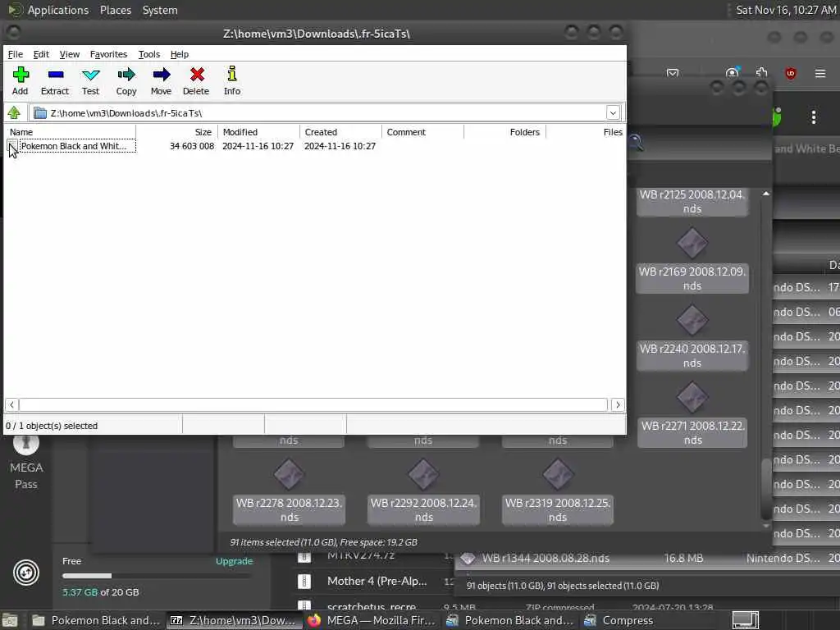Open the Applications menu in top panel
The image size is (840, 630).
tap(58, 10)
